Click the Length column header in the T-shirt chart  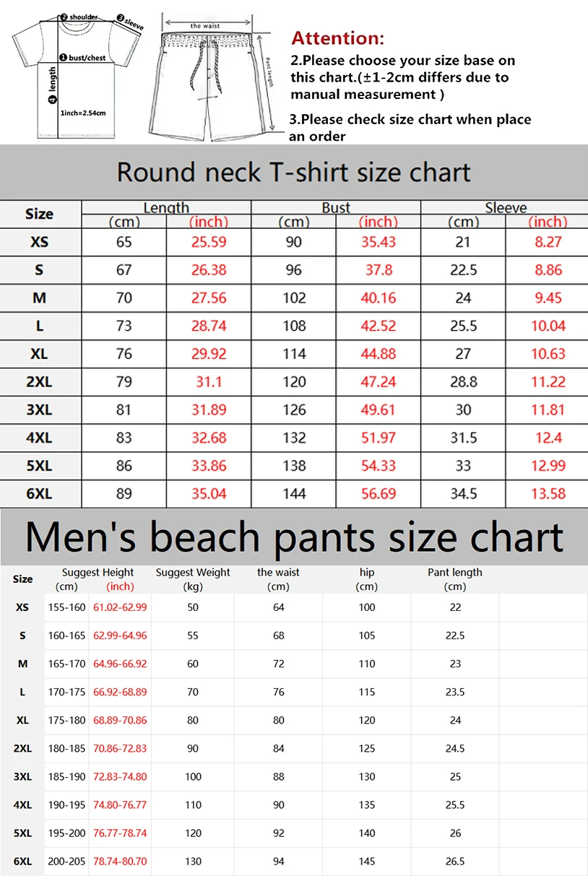click(166, 208)
